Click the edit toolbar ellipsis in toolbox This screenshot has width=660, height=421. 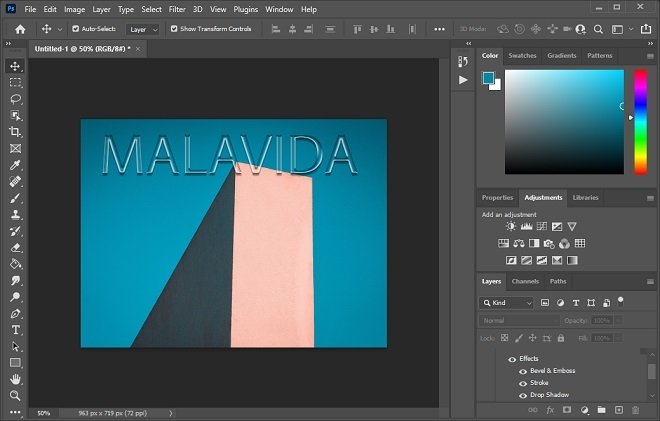pyautogui.click(x=15, y=412)
